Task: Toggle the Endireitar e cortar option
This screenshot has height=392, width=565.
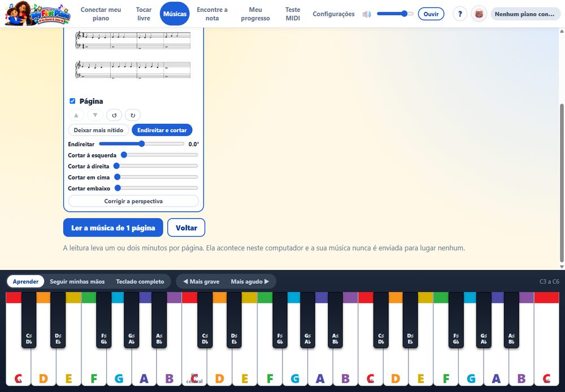Action: pyautogui.click(x=162, y=130)
